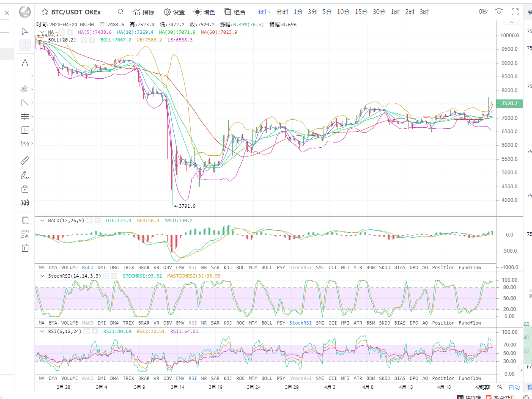This screenshot has height=399, width=532.
Task: Choose the ruler measurement tool
Action: coord(25,160)
